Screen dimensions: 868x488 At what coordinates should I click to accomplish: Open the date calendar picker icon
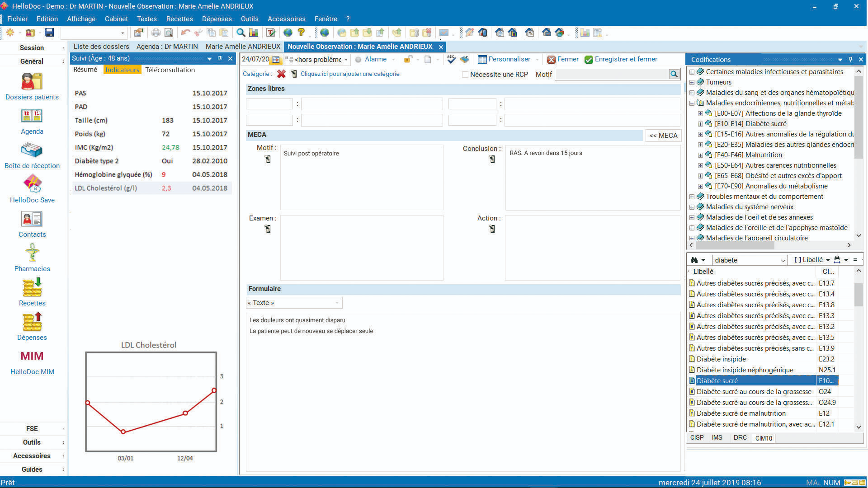tap(276, 60)
